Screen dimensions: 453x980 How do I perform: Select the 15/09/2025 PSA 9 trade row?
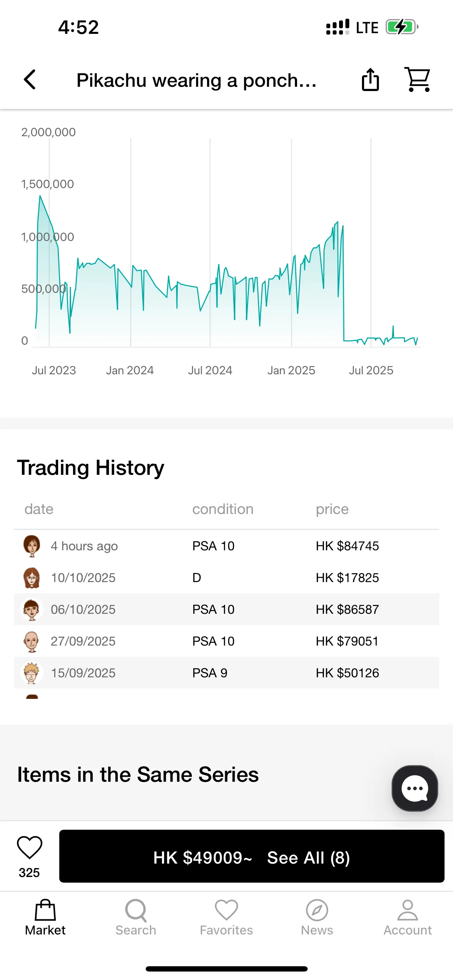coord(226,673)
